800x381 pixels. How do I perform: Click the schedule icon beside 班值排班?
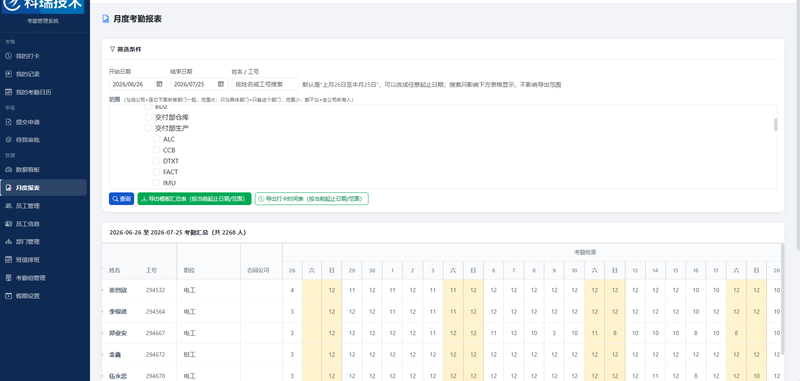click(x=8, y=260)
